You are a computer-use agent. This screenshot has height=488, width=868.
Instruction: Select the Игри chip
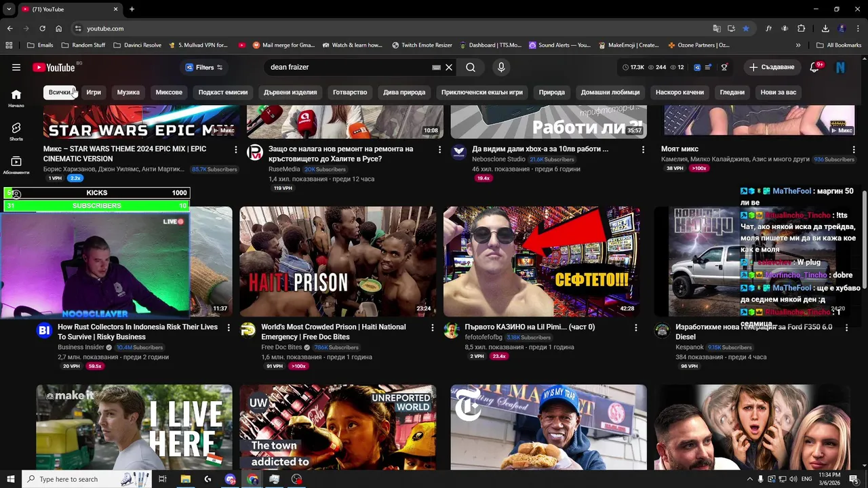[x=94, y=92]
